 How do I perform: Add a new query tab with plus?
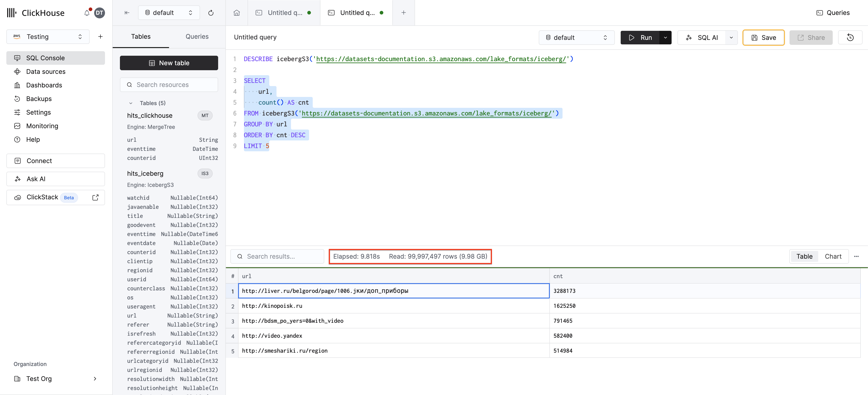403,13
